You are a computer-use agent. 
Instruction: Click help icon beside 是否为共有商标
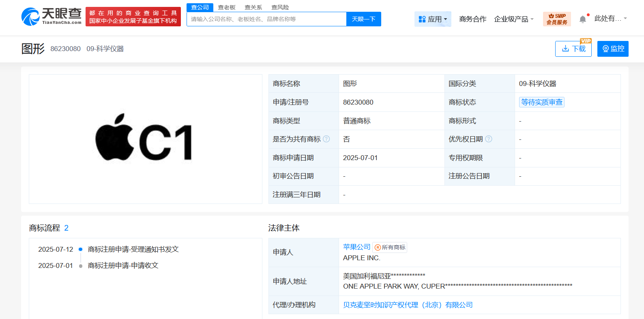(326, 139)
